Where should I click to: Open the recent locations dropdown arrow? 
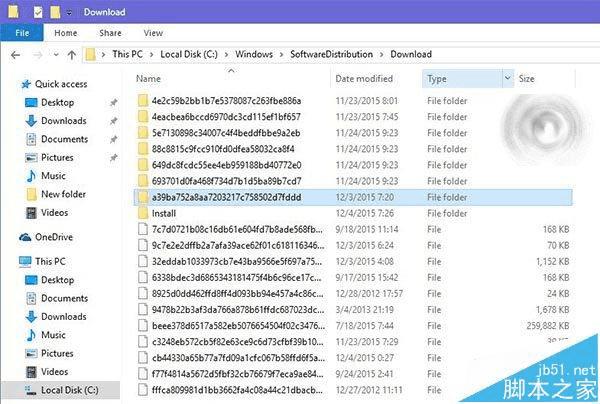[x=56, y=55]
